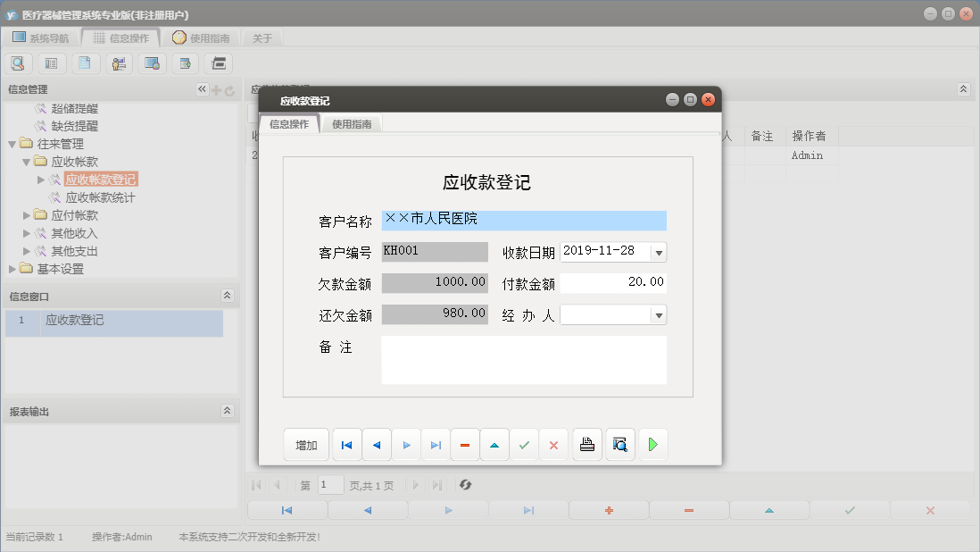Select the report document icon in main toolbar
The width and height of the screenshot is (980, 552).
pyautogui.click(x=85, y=63)
